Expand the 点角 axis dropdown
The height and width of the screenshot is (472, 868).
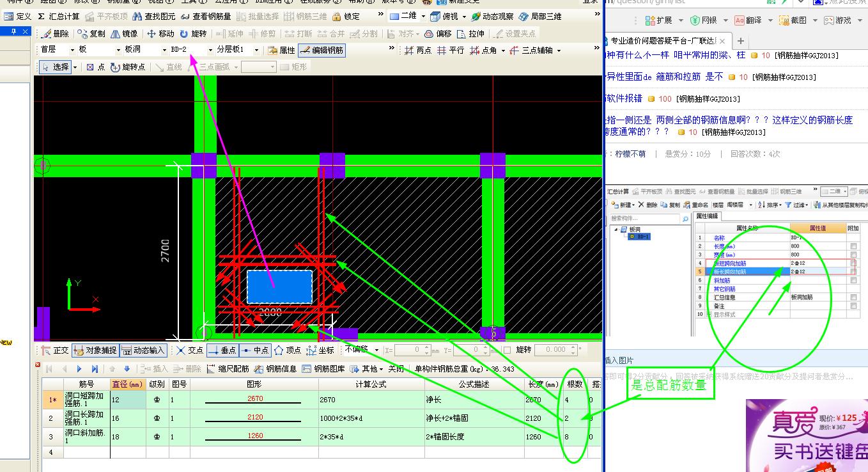coord(503,50)
